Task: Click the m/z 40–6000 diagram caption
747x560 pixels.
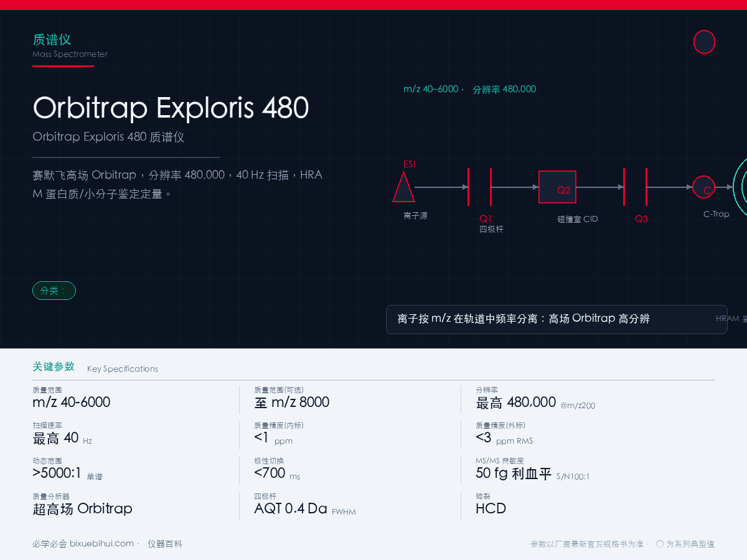Action: pyautogui.click(x=431, y=89)
